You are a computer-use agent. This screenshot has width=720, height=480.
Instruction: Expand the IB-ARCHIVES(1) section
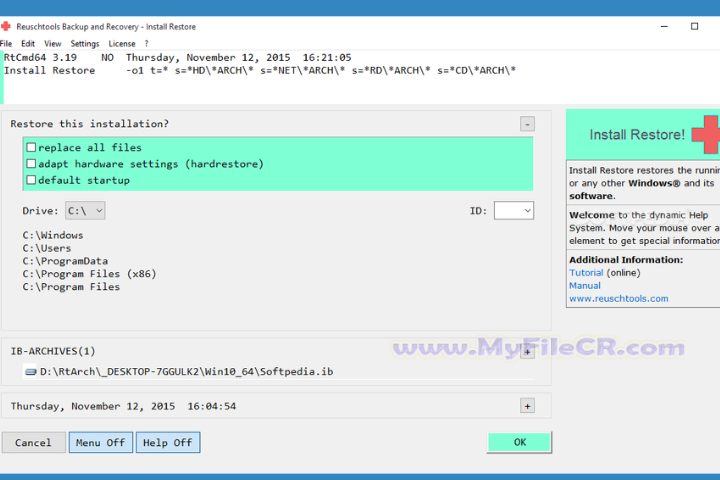tap(527, 352)
